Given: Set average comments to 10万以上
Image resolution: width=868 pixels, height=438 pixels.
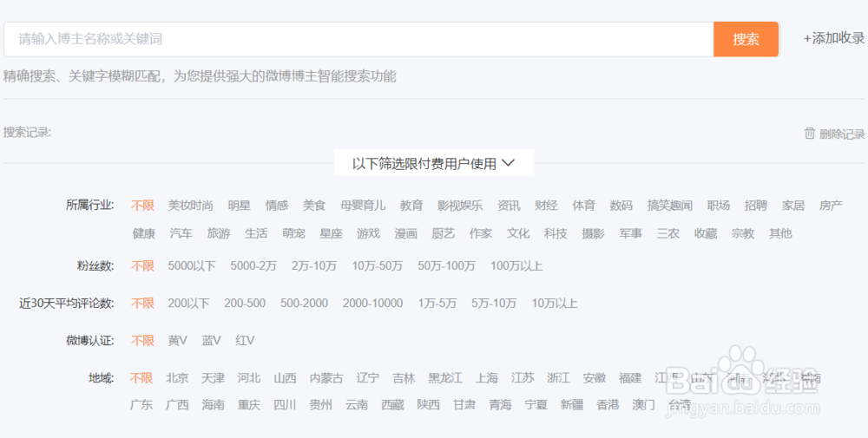Looking at the screenshot, I should pos(555,303).
